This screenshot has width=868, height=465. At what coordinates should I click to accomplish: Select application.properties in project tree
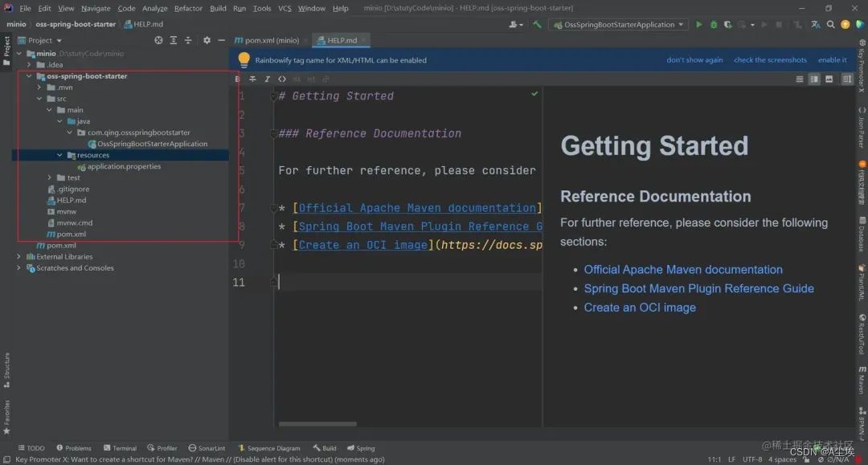point(124,167)
